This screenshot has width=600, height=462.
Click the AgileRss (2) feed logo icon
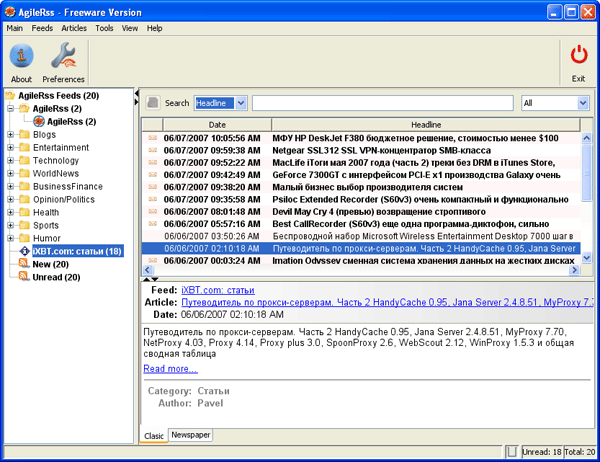[39, 121]
